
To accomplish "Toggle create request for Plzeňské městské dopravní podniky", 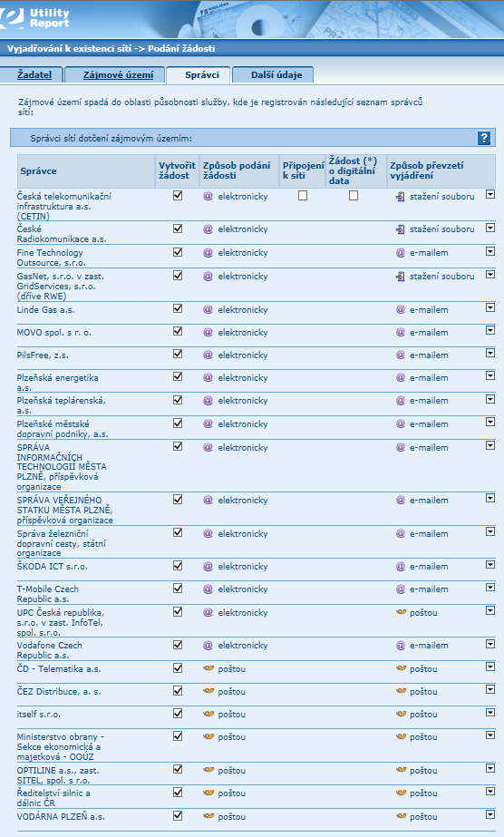I will (178, 423).
